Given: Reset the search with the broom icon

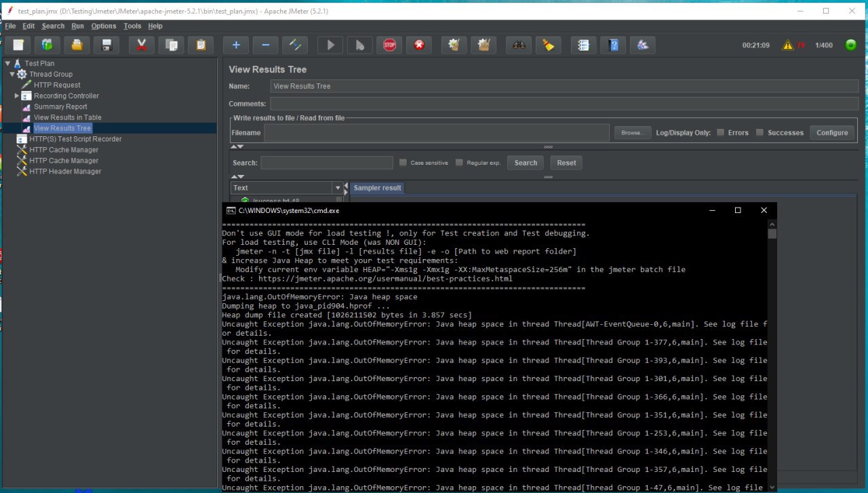Looking at the screenshot, I should pyautogui.click(x=549, y=45).
